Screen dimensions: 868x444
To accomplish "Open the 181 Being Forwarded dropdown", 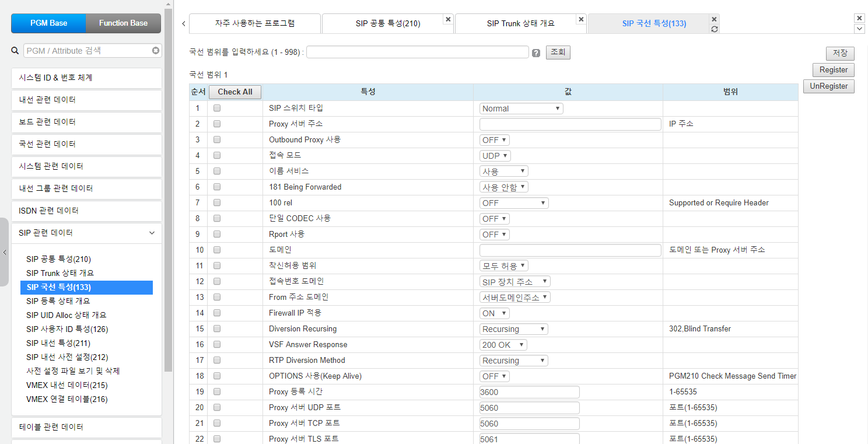I will point(504,187).
